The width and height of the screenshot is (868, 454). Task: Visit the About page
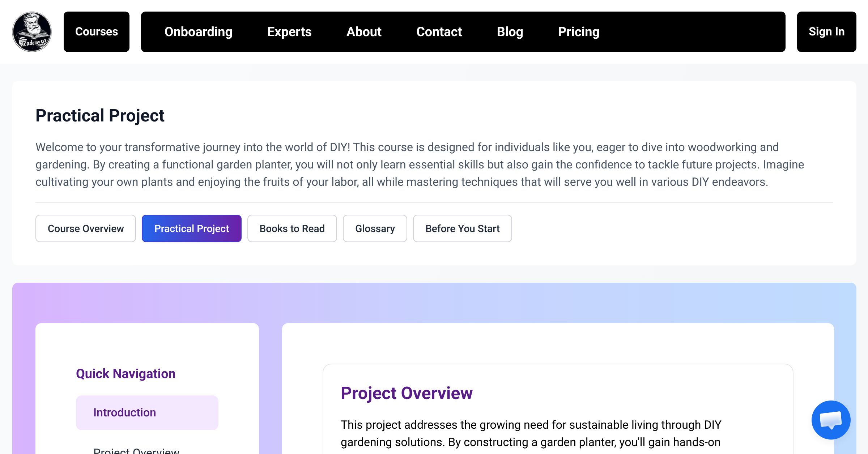(x=364, y=32)
